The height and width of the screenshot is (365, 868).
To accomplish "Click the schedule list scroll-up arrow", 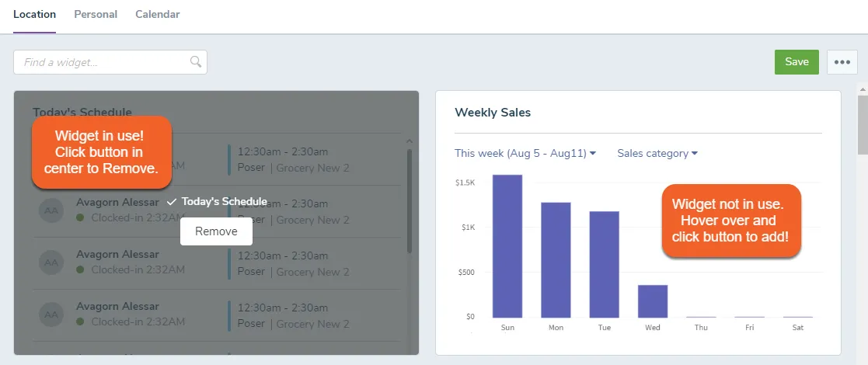I will [409, 141].
